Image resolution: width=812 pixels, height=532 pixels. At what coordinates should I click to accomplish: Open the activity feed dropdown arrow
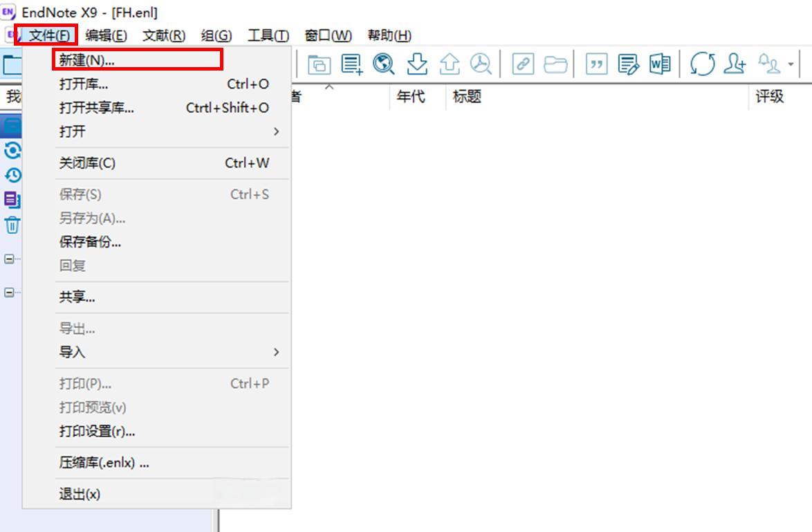click(791, 65)
